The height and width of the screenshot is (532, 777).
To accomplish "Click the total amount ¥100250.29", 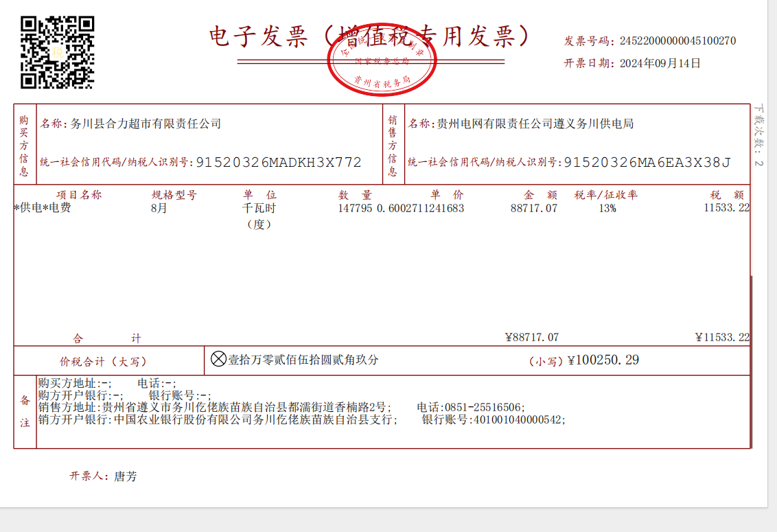I will pyautogui.click(x=603, y=360).
